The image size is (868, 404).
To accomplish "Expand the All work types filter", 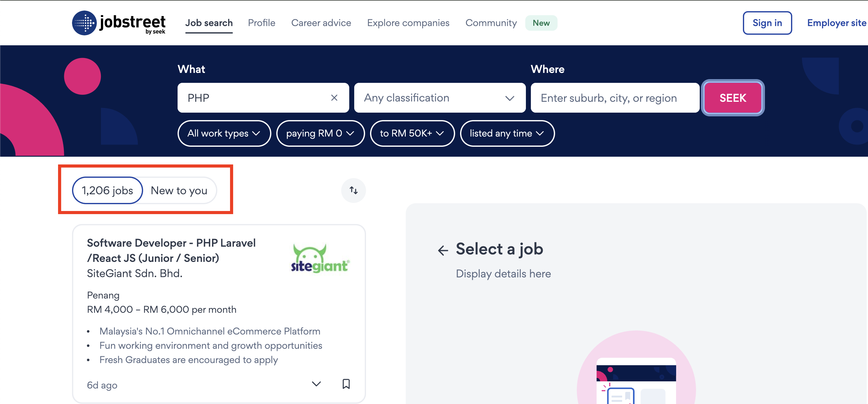I will pyautogui.click(x=224, y=133).
